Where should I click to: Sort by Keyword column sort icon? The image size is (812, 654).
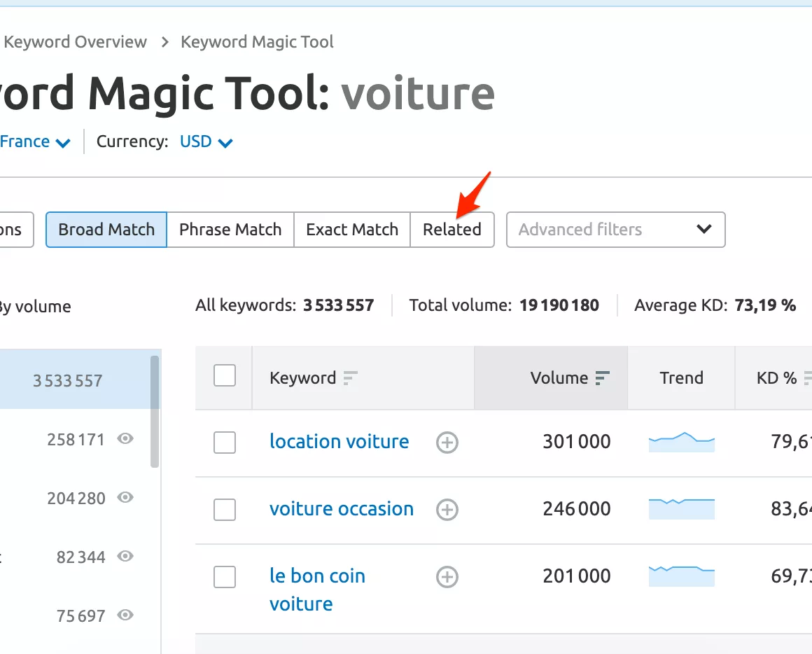pyautogui.click(x=350, y=378)
